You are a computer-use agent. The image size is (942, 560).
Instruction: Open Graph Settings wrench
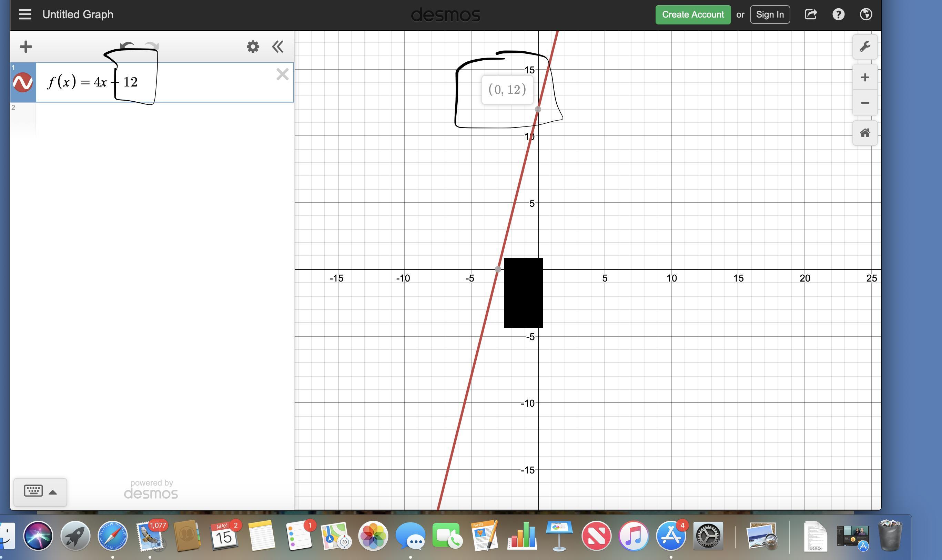coord(865,47)
